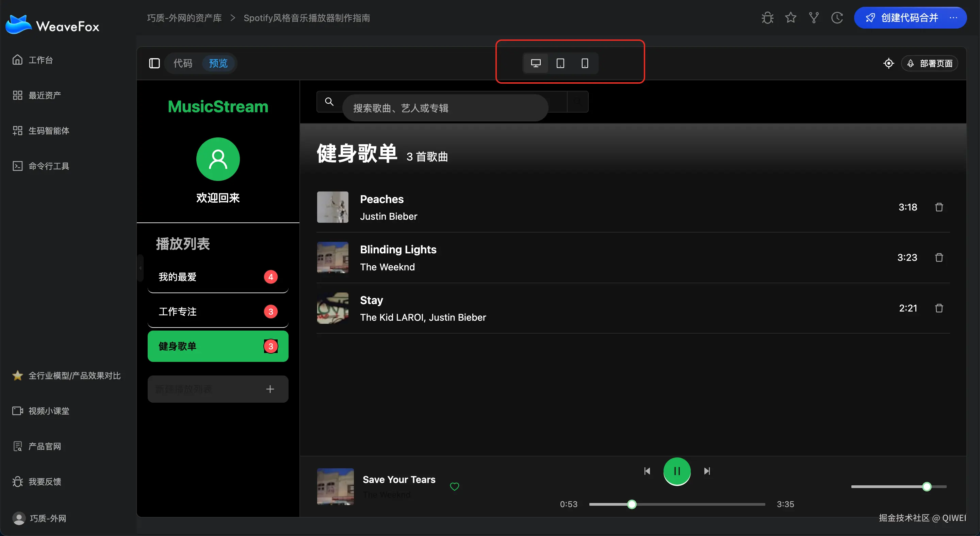The height and width of the screenshot is (536, 980).
Task: Open 生码智能体 in the sidebar
Action: (49, 131)
